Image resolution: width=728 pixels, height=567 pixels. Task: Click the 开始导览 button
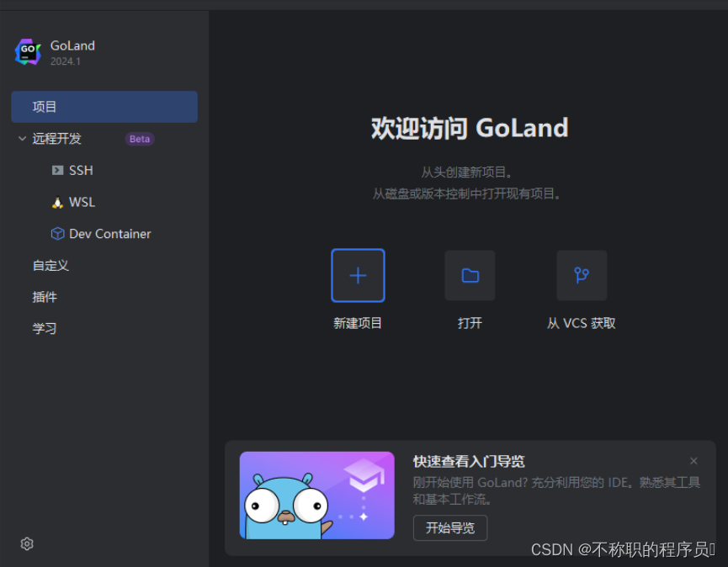point(450,527)
